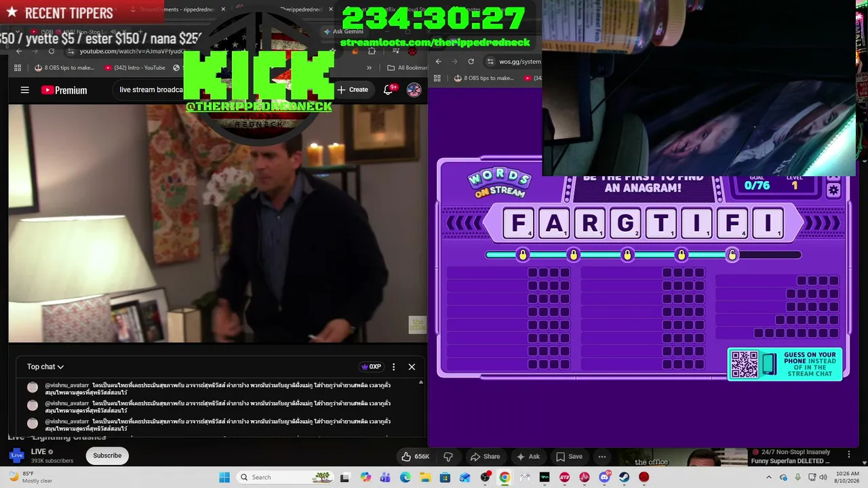Open options for the 24/7 Non-Stop video

pos(848,454)
